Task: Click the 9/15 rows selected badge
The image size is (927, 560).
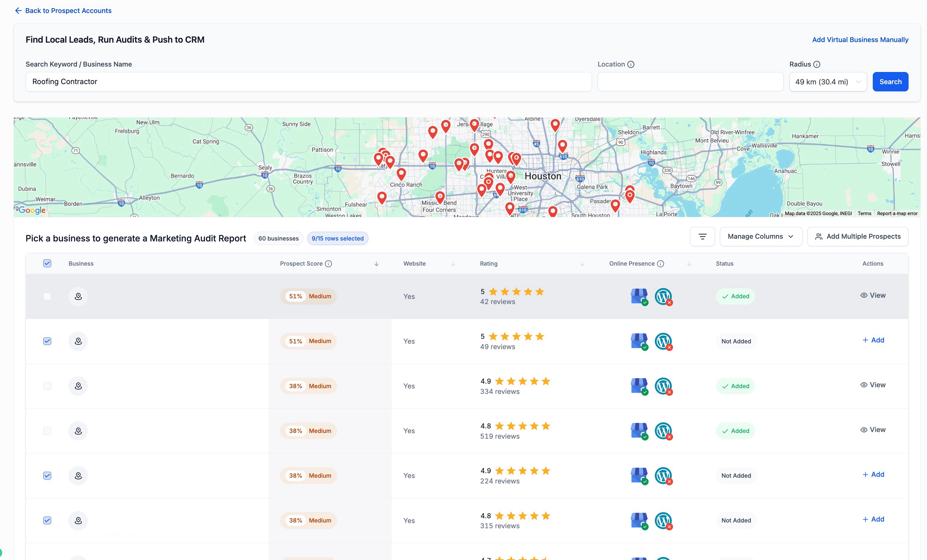Action: (338, 238)
